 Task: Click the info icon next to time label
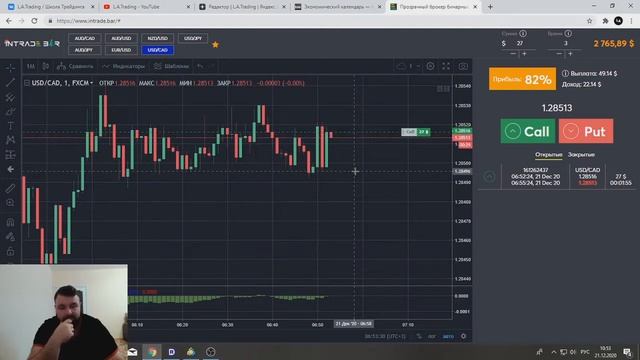(x=568, y=33)
